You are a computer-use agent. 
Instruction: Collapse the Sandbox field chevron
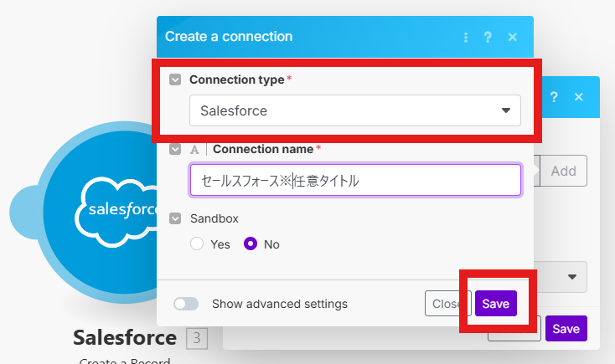click(x=175, y=218)
